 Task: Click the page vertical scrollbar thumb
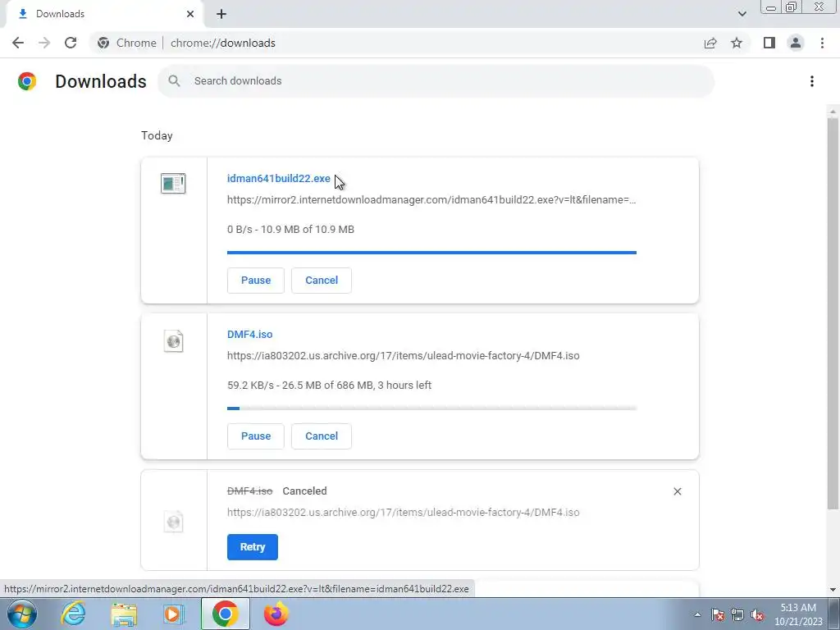833,313
